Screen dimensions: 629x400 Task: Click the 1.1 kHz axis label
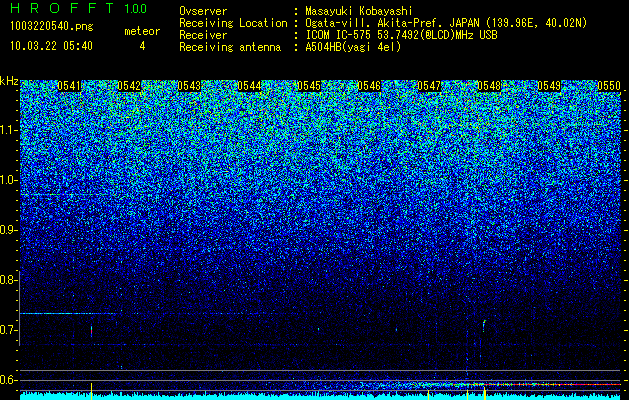pos(8,130)
